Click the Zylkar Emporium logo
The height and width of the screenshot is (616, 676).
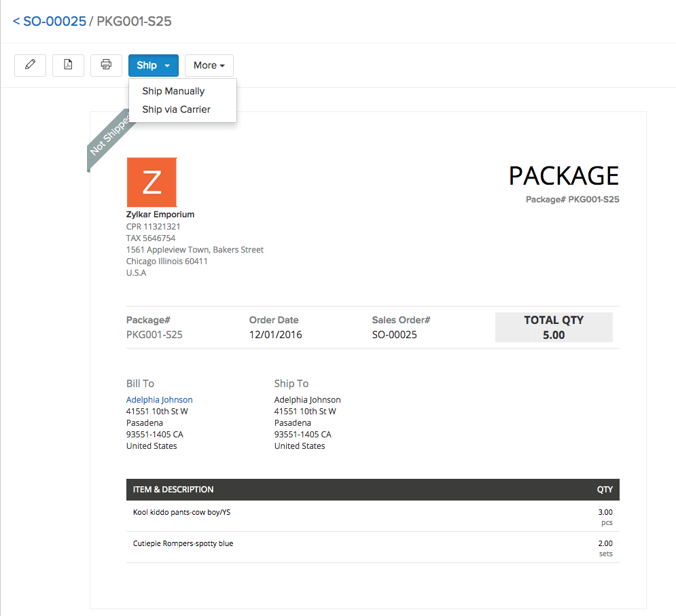click(152, 182)
